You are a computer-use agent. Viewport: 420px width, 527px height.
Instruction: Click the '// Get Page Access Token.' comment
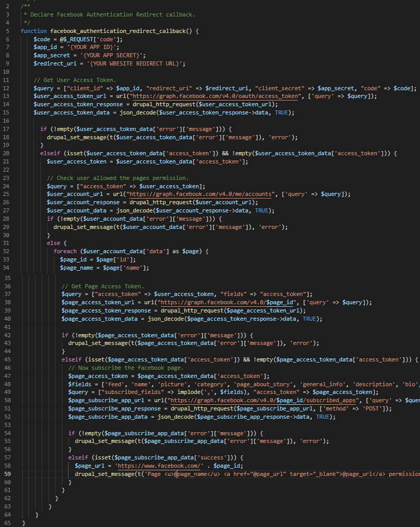click(103, 286)
